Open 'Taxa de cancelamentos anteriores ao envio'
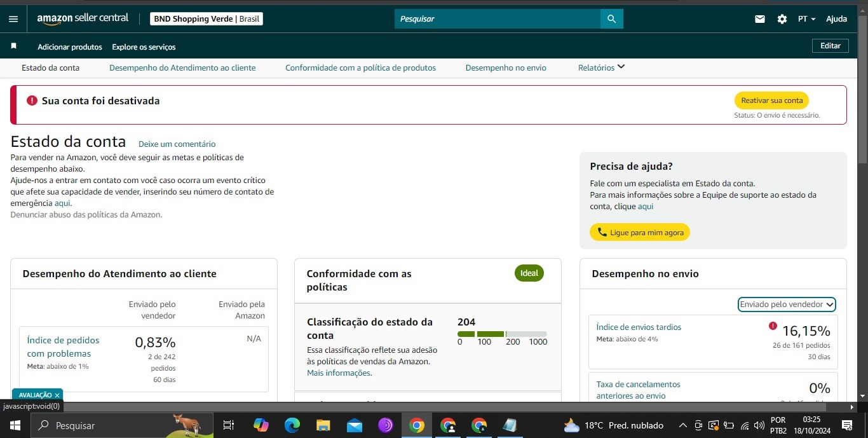 pyautogui.click(x=638, y=390)
